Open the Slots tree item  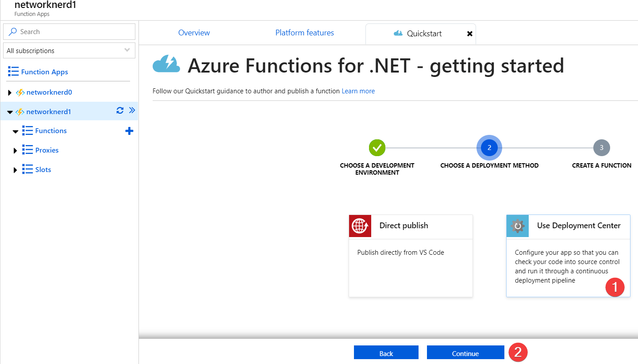coord(43,169)
